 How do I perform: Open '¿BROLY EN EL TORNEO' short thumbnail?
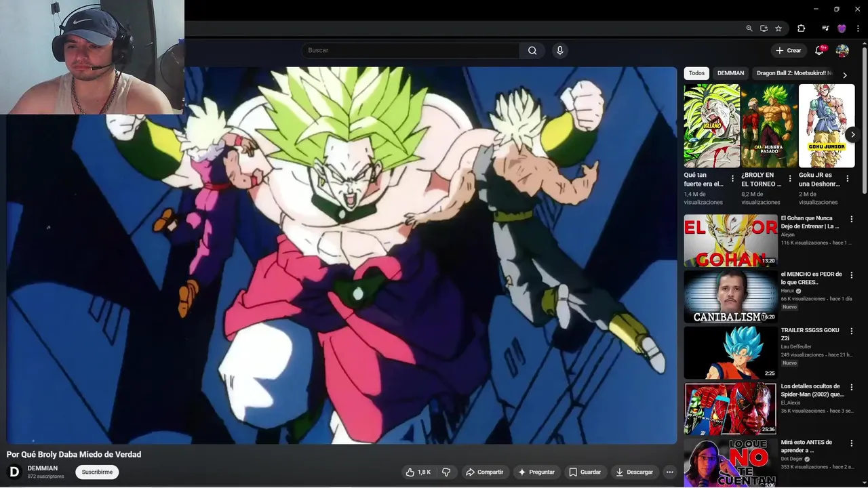click(769, 125)
